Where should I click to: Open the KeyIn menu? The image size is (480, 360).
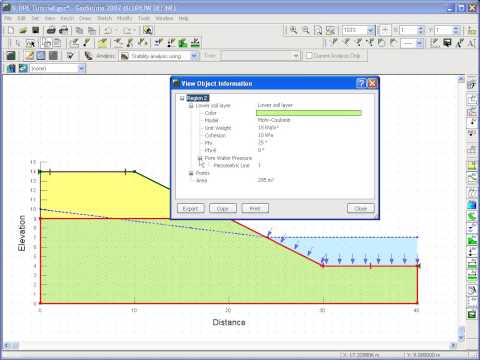coord(67,18)
